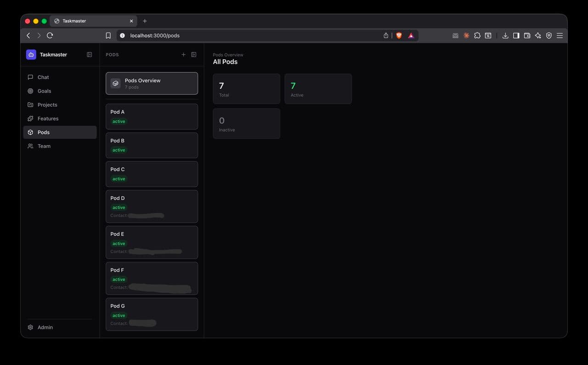Toggle Brave Shields in the toolbar
588x365 pixels.
tap(399, 35)
